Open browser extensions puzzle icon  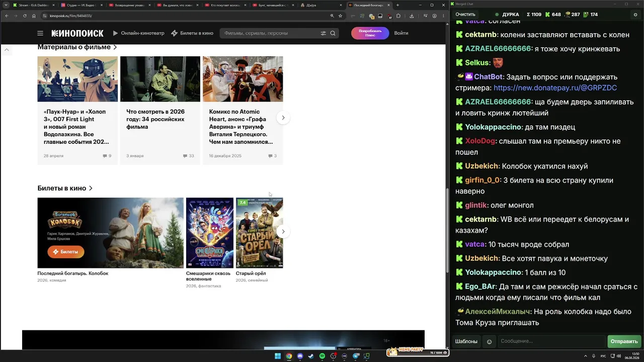398,16
